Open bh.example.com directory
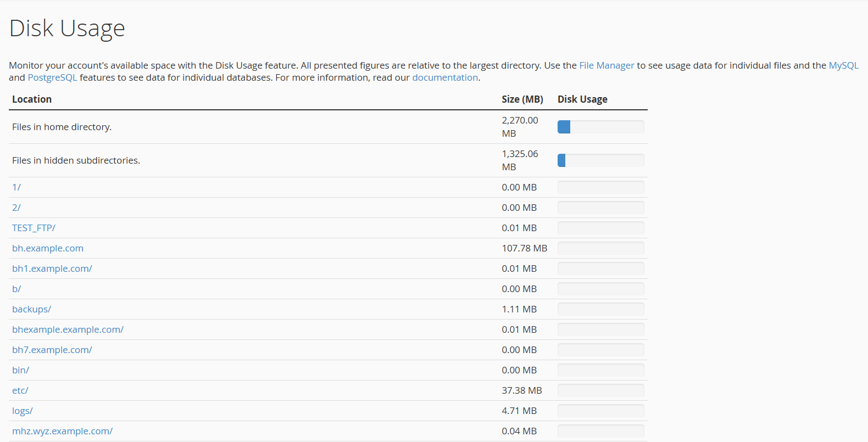This screenshot has height=442, width=868. 48,248
